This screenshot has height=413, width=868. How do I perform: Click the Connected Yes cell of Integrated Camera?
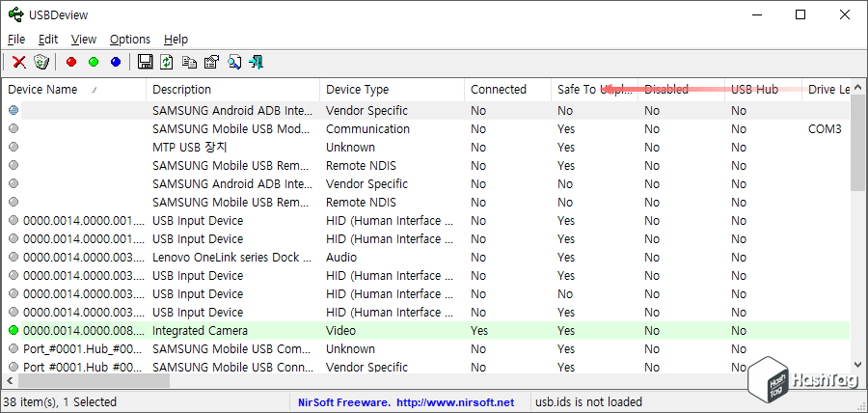pyautogui.click(x=479, y=331)
